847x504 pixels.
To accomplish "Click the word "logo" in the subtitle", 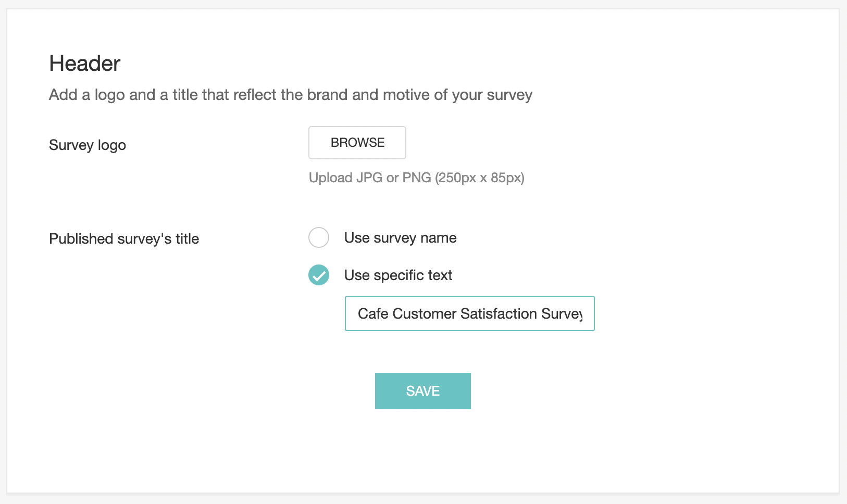I will click(x=109, y=95).
